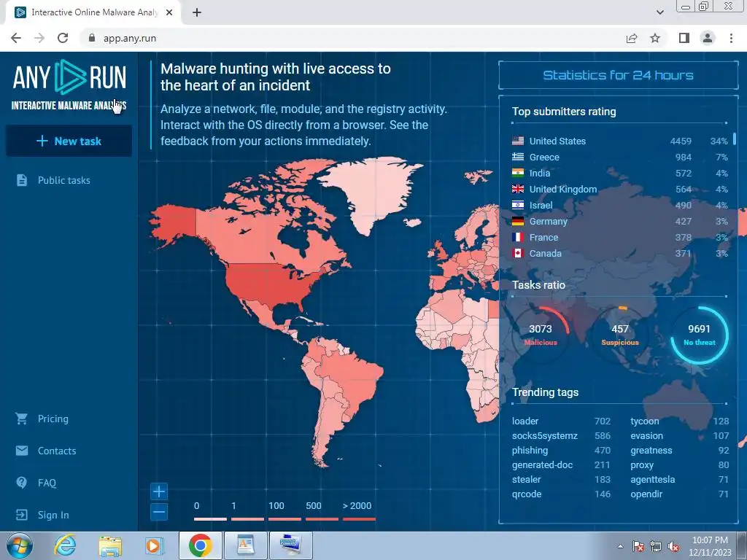Click the greatness trending tag
Image resolution: width=747 pixels, height=560 pixels.
click(651, 451)
